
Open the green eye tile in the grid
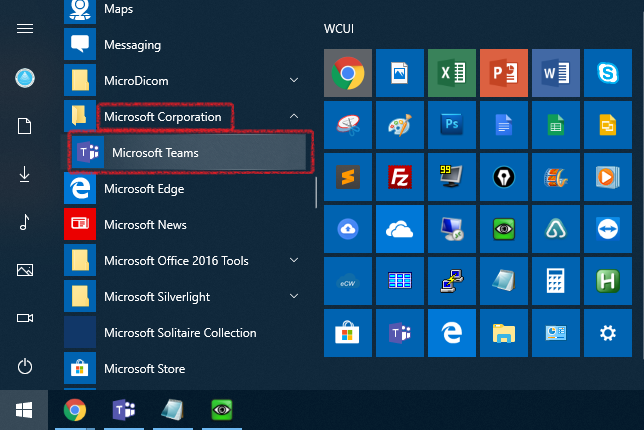point(504,229)
